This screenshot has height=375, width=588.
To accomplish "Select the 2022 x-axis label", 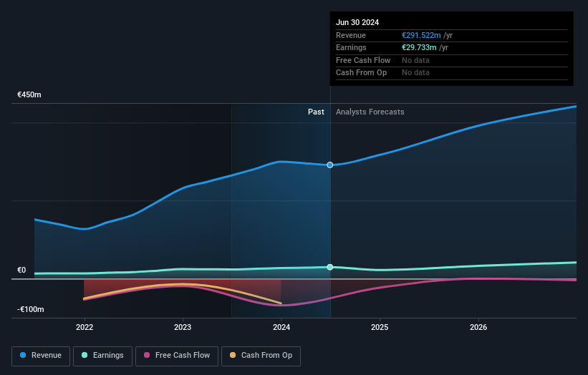I will [x=85, y=328].
